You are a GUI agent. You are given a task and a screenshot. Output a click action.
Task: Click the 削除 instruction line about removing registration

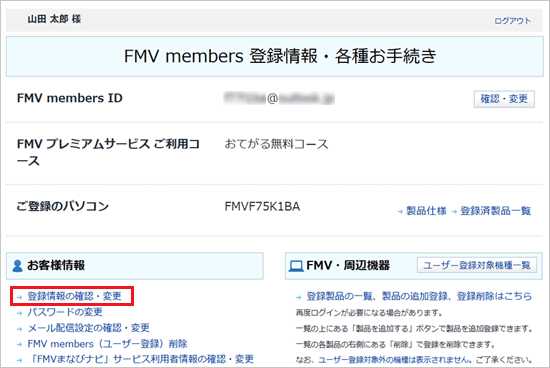point(395,344)
